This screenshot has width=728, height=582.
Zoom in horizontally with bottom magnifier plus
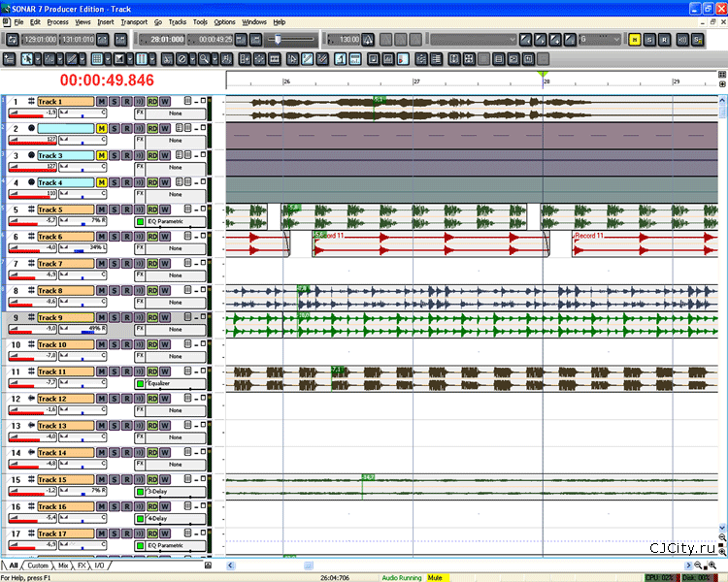pos(712,566)
